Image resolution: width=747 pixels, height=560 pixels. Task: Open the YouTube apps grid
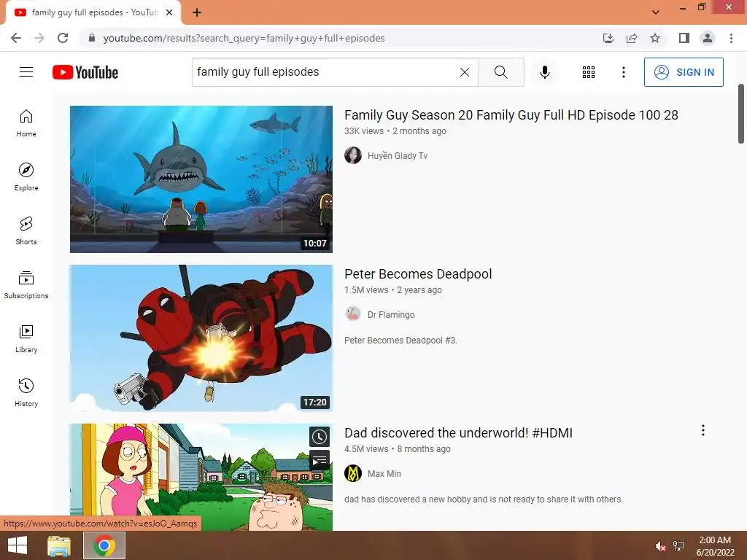pos(589,72)
